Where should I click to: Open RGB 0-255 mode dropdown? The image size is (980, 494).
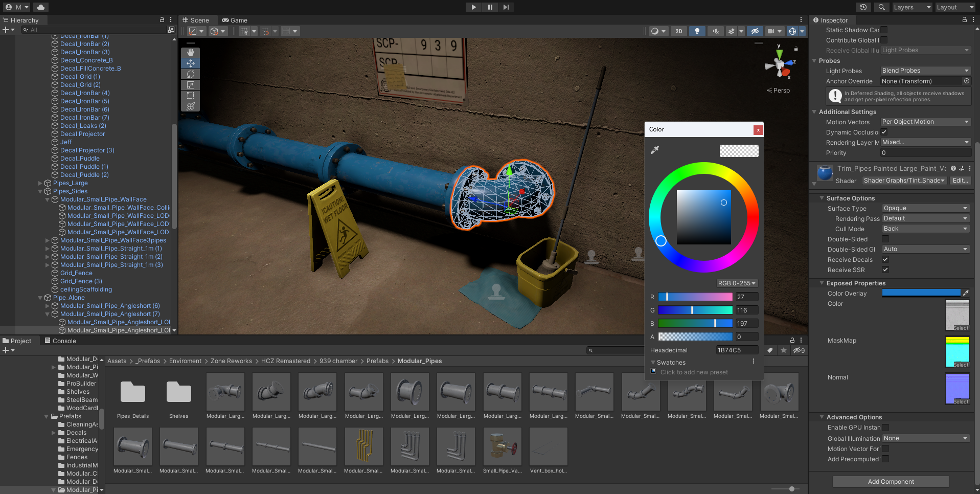click(x=736, y=283)
